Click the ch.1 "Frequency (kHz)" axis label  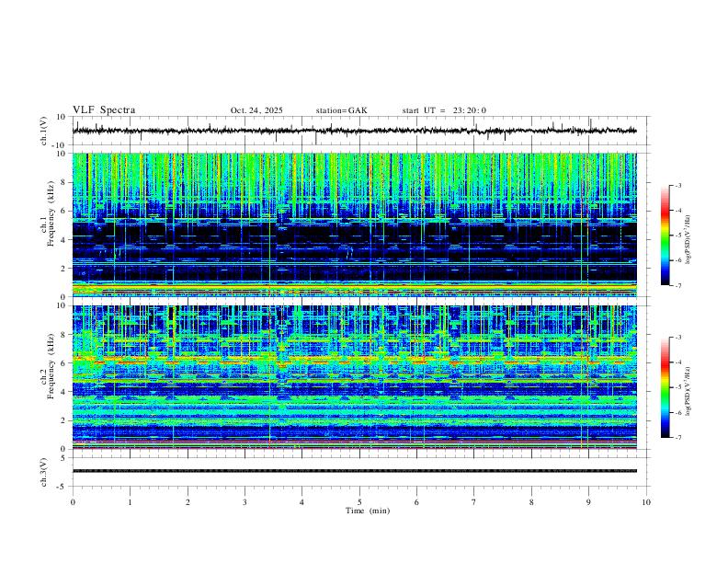click(50, 214)
